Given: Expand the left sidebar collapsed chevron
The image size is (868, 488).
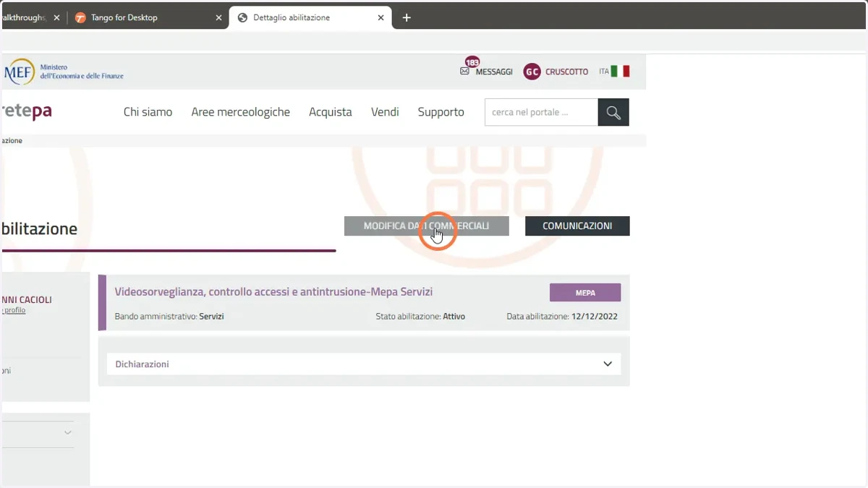Looking at the screenshot, I should [x=68, y=432].
